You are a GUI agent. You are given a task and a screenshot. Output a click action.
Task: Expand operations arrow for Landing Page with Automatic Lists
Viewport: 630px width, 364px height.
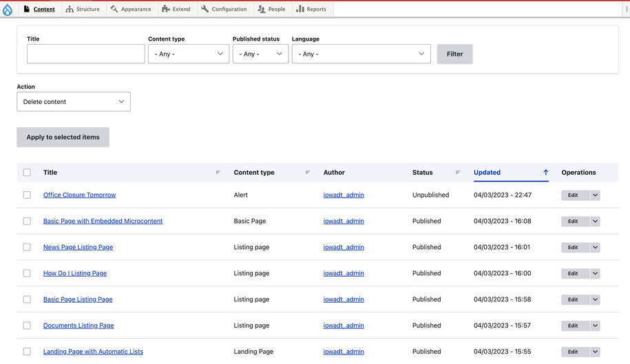coord(595,352)
